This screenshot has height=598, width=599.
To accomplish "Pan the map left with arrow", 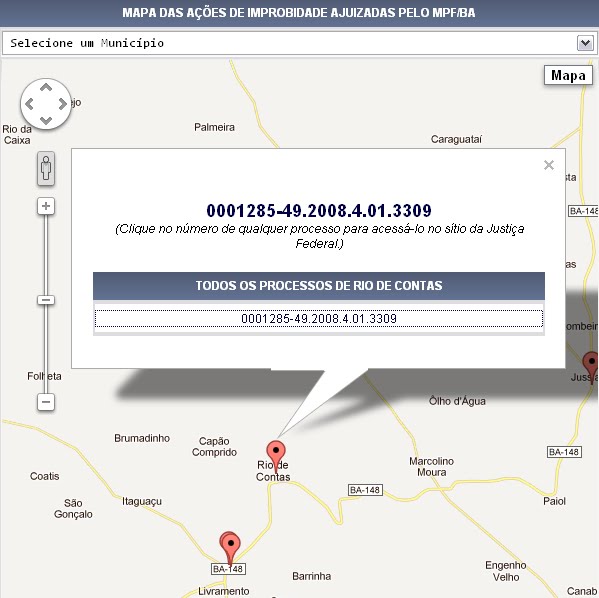I will 29,104.
